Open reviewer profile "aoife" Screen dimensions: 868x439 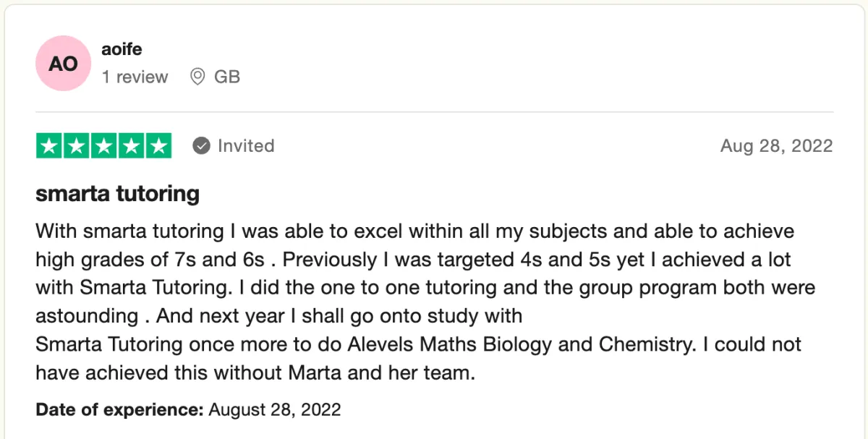122,49
